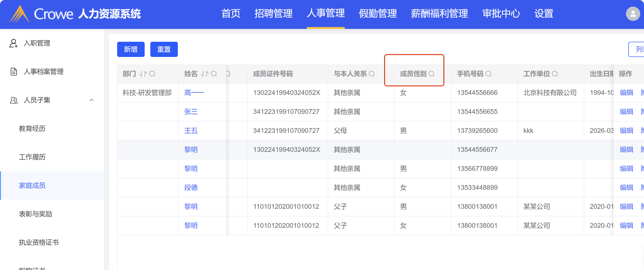Viewport: 644px width, 270px height.
Task: Open employee link 高一一
Action: 194,93
